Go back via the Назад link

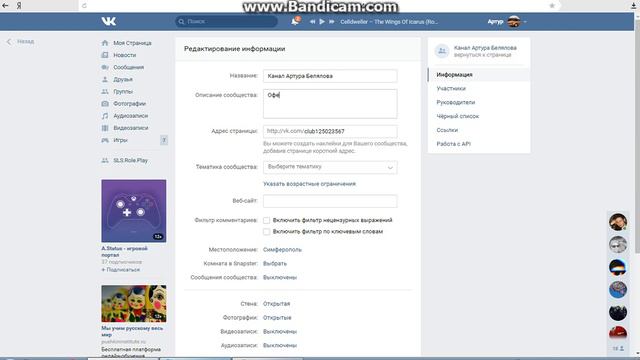pyautogui.click(x=20, y=42)
